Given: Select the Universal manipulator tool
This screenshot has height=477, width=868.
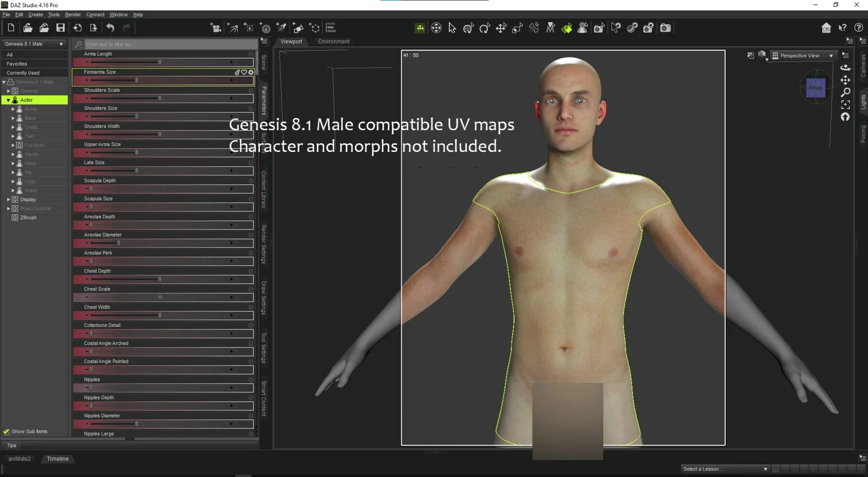Looking at the screenshot, I should [x=468, y=28].
